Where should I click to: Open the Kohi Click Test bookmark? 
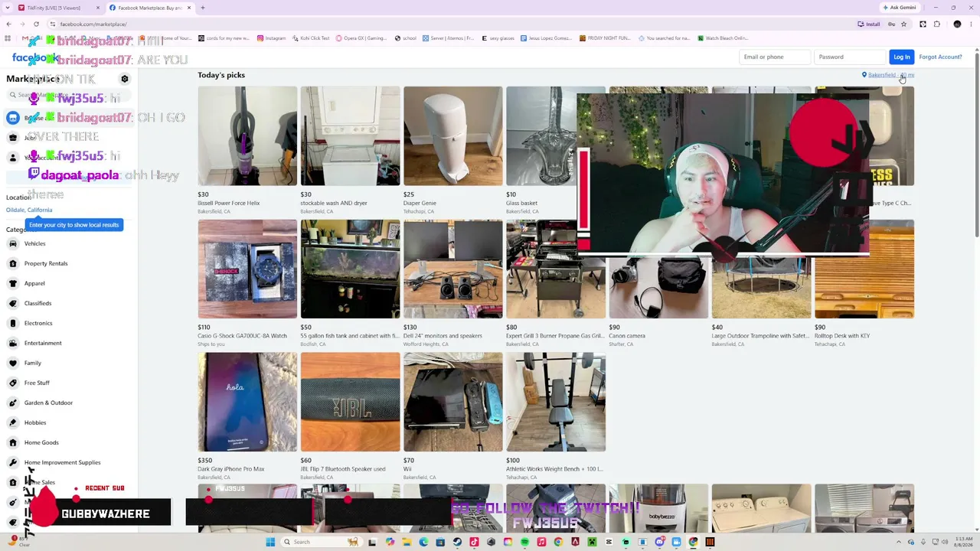pyautogui.click(x=311, y=38)
